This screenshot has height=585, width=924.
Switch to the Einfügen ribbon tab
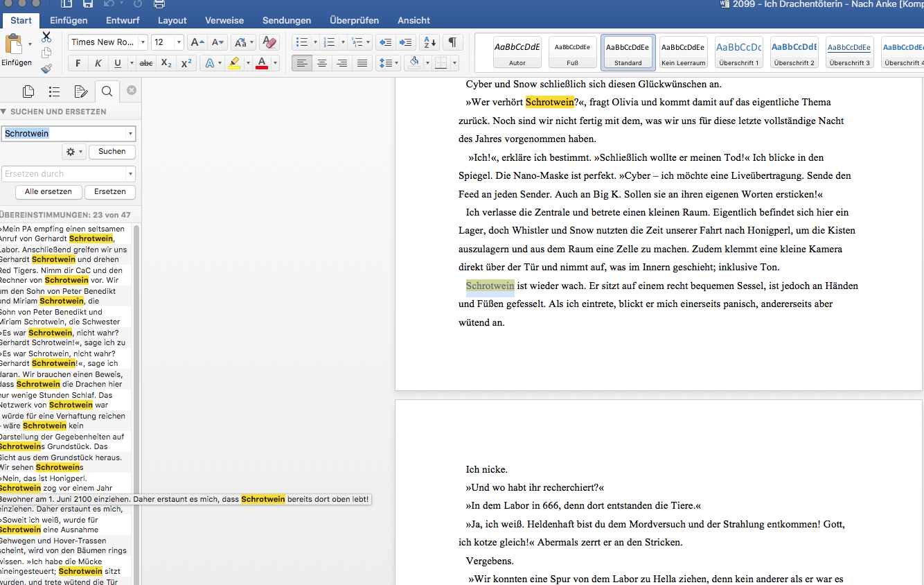pos(69,21)
